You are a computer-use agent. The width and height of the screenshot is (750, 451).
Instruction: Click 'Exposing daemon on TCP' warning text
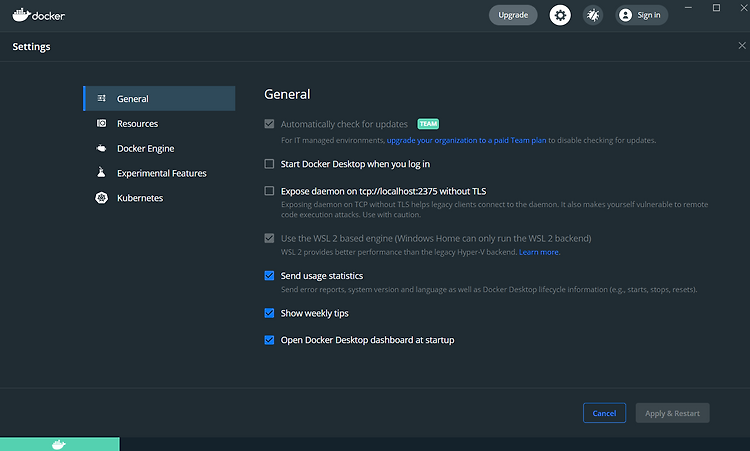pos(495,209)
